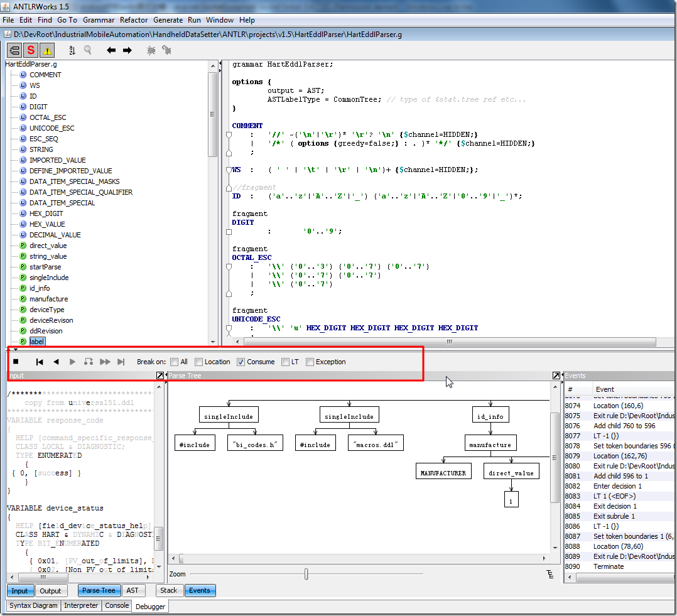Open the Grammar menu
Screen dimensions: 677x616
tap(99, 20)
